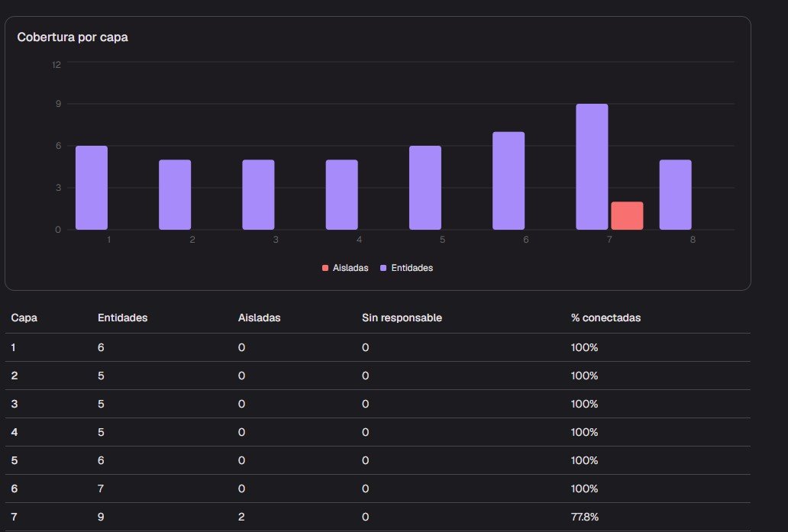Toggle the Aisladas series in the chart legend
This screenshot has height=532, width=788.
pyautogui.click(x=345, y=268)
